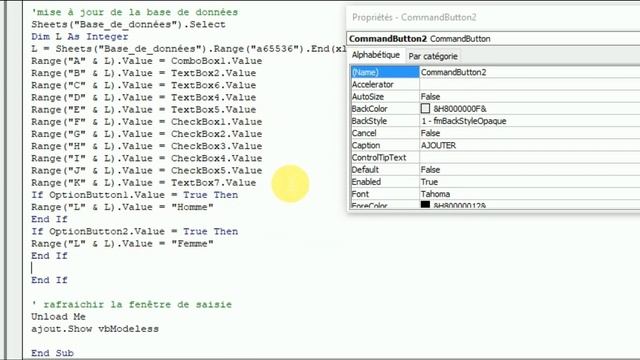The image size is (640, 360).
Task: Click the L = Sheets(...).Range("a65536") line
Action: coord(189,49)
